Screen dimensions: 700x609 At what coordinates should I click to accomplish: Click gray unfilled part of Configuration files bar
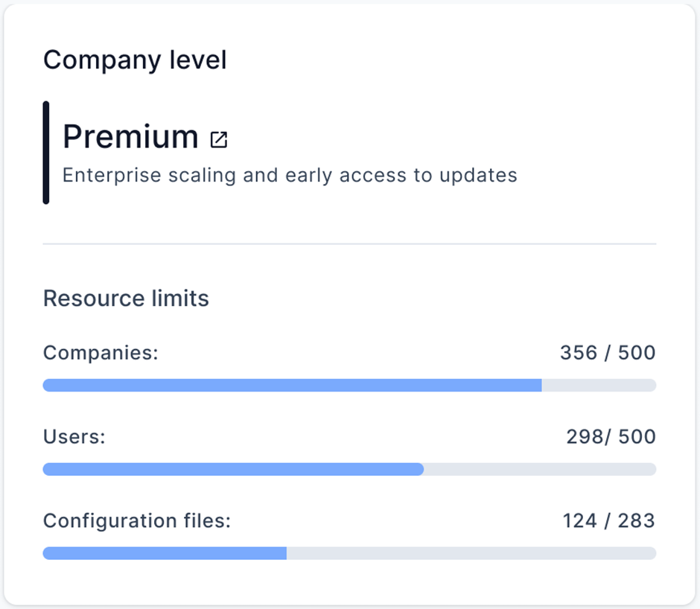[x=471, y=553]
